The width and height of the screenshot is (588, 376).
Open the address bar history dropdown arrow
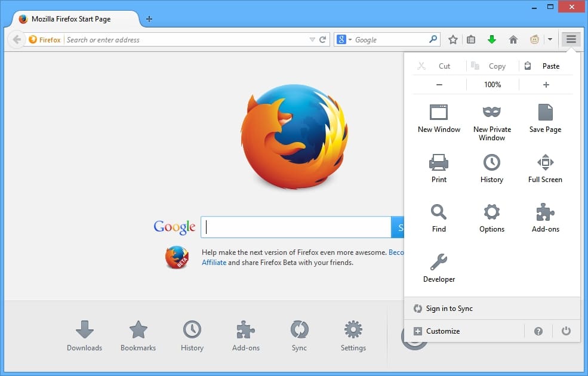(312, 39)
